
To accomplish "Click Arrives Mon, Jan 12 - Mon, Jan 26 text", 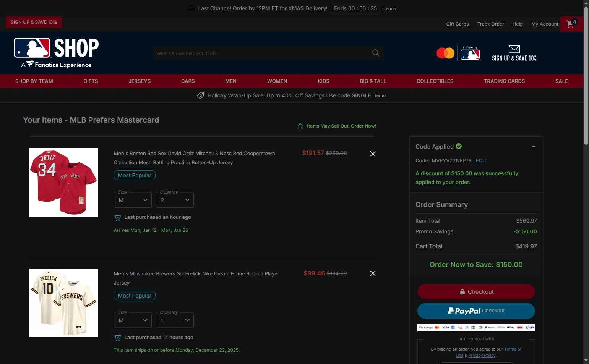I will [x=151, y=230].
